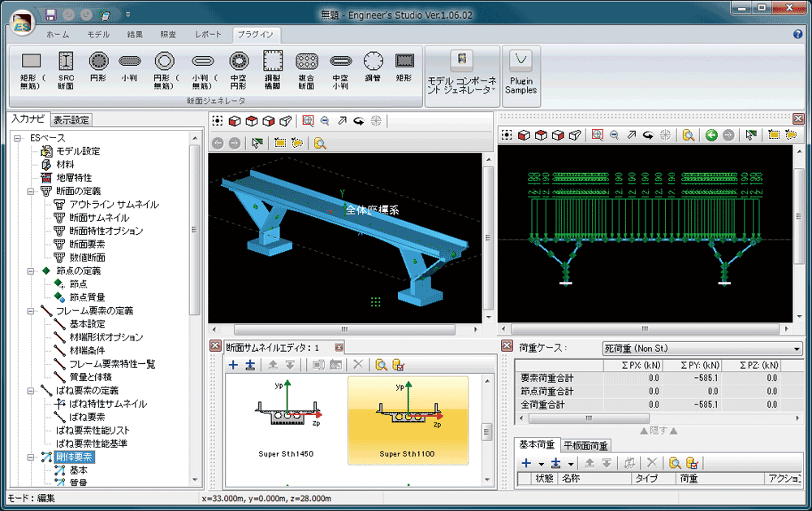Open モデル設定 in the navigation tree

(78, 151)
